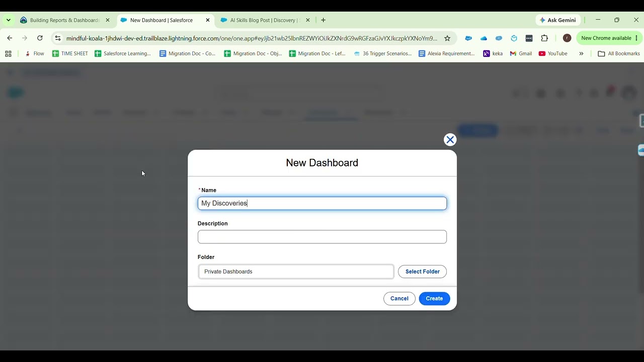Screen dimensions: 644x362
Task: Bookmark this page with the star
Action: coord(447,38)
